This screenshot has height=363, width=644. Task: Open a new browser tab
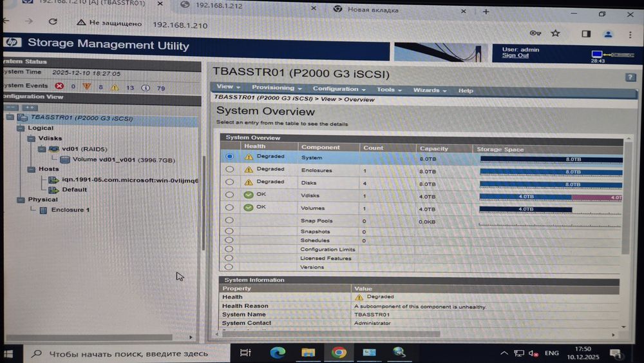[x=486, y=12]
